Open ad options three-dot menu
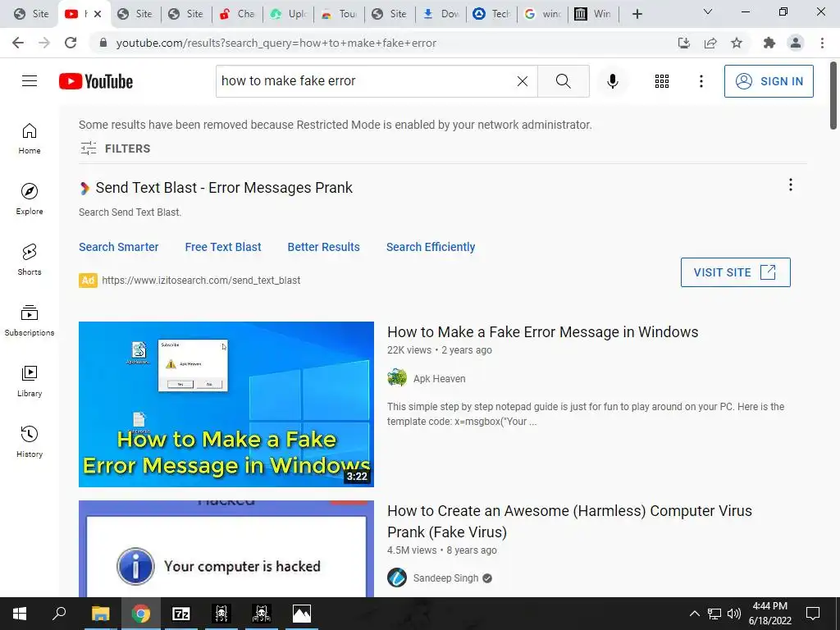 (790, 185)
